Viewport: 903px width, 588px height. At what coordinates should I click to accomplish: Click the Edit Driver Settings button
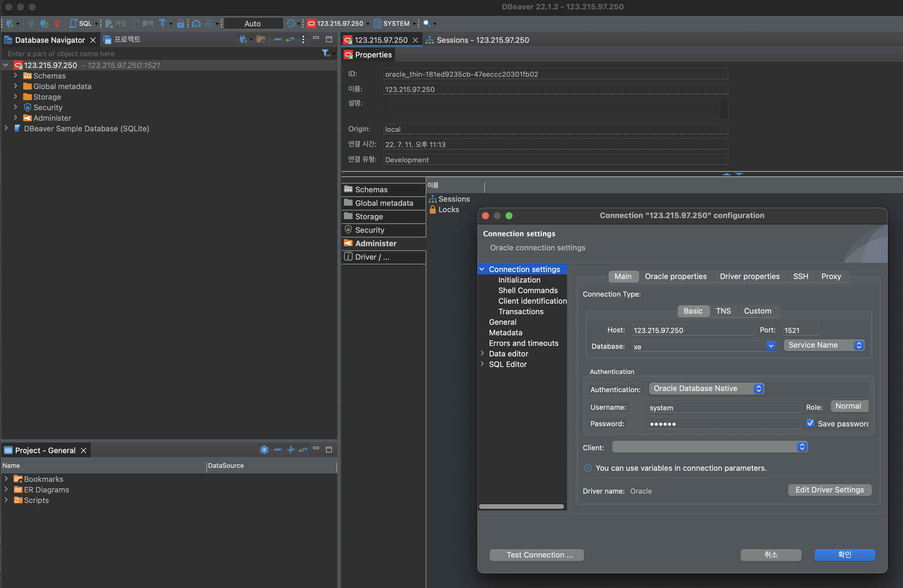[830, 490]
